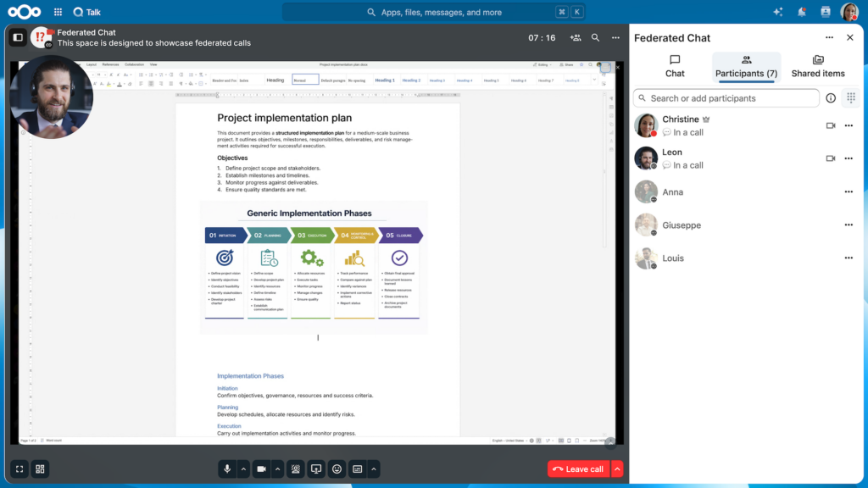
Task: Switch to the Chat tab
Action: pos(675,66)
